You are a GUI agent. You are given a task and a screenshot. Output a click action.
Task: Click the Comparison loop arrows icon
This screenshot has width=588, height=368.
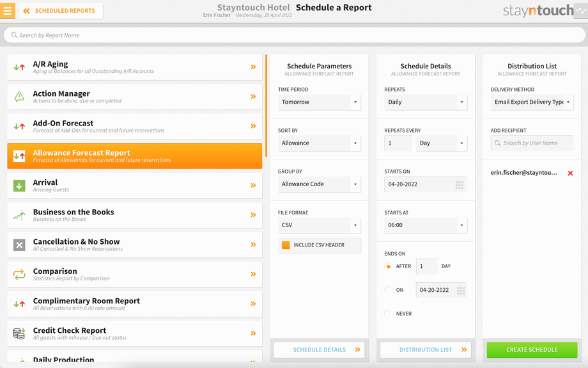coord(19,275)
